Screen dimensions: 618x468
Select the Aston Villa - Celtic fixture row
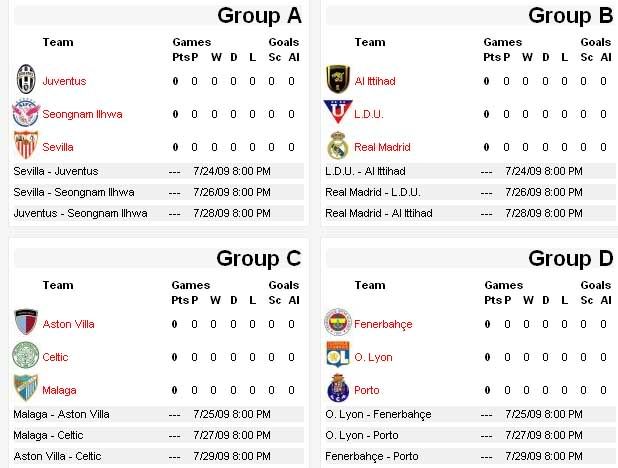[158, 456]
